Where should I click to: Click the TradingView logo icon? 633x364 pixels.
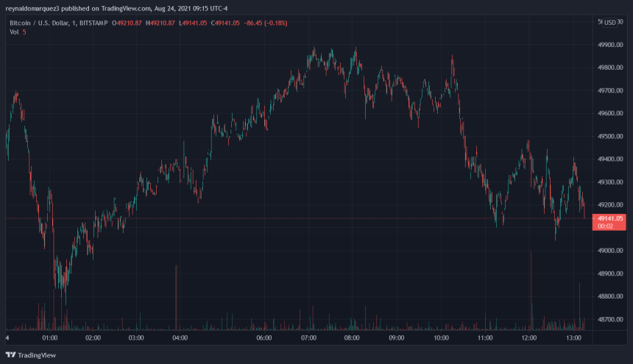[x=10, y=354]
